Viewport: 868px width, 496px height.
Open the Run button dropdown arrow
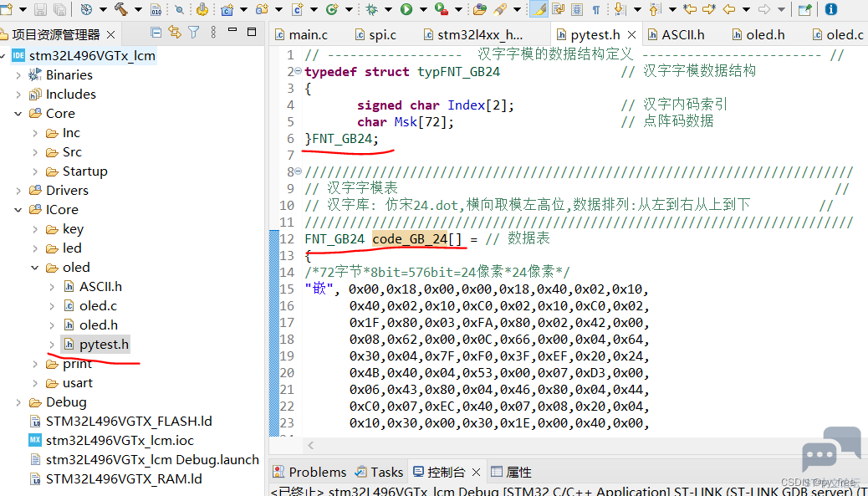tap(423, 9)
